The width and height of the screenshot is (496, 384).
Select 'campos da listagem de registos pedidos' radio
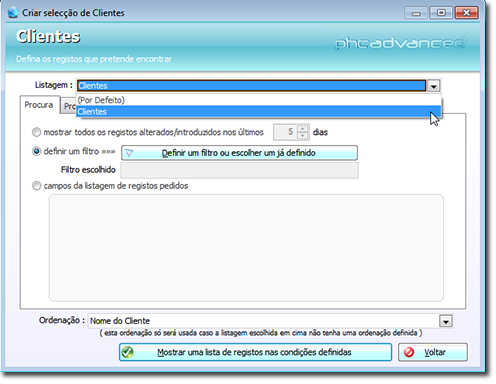(36, 186)
